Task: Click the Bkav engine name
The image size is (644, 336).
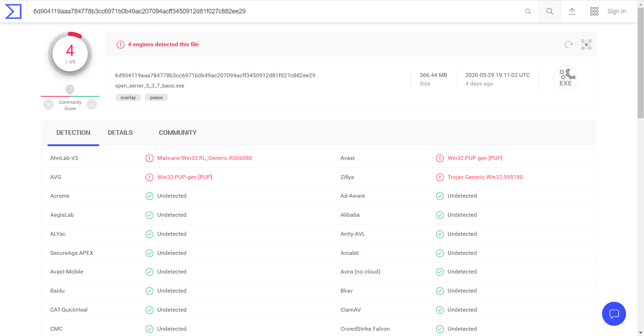Action: click(346, 291)
